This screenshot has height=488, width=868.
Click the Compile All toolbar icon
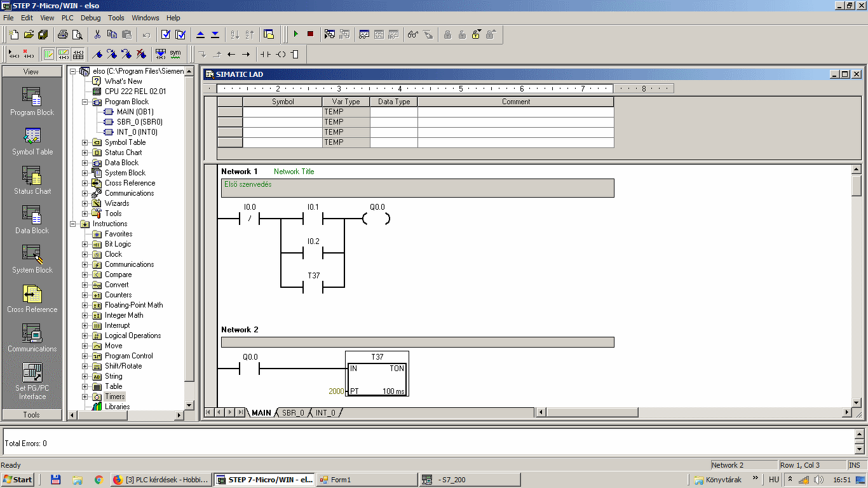[x=180, y=34]
